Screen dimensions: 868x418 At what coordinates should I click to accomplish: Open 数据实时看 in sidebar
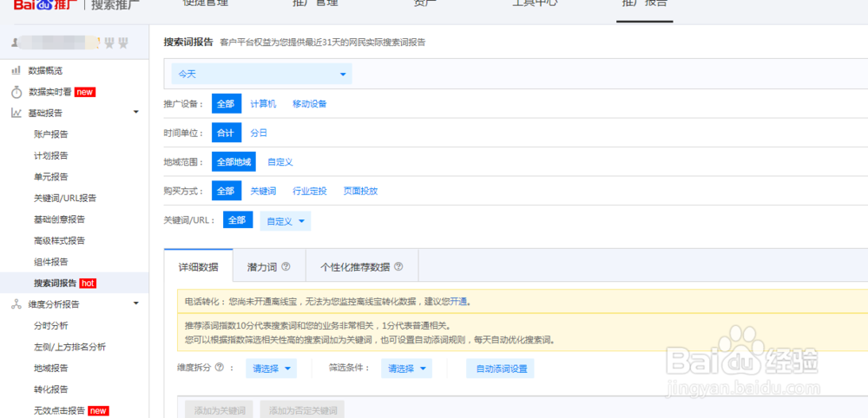(x=49, y=92)
